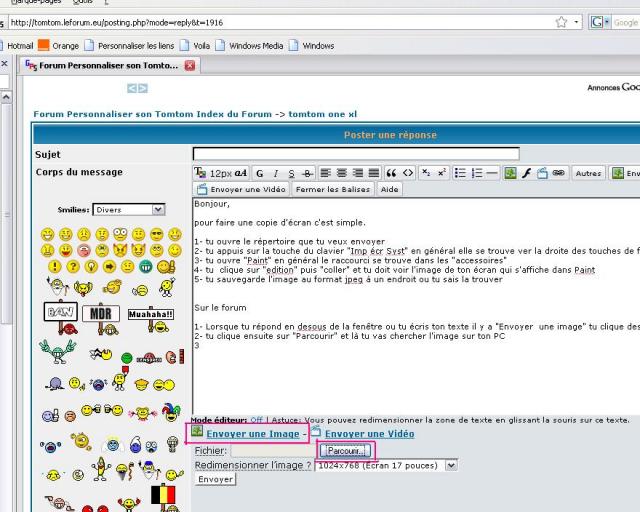
Task: Open the font color tool in the editor toolbar
Action: pos(200,173)
